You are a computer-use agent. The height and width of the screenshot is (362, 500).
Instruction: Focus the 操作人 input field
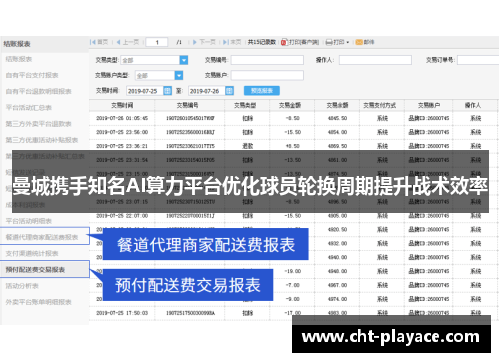pos(375,60)
